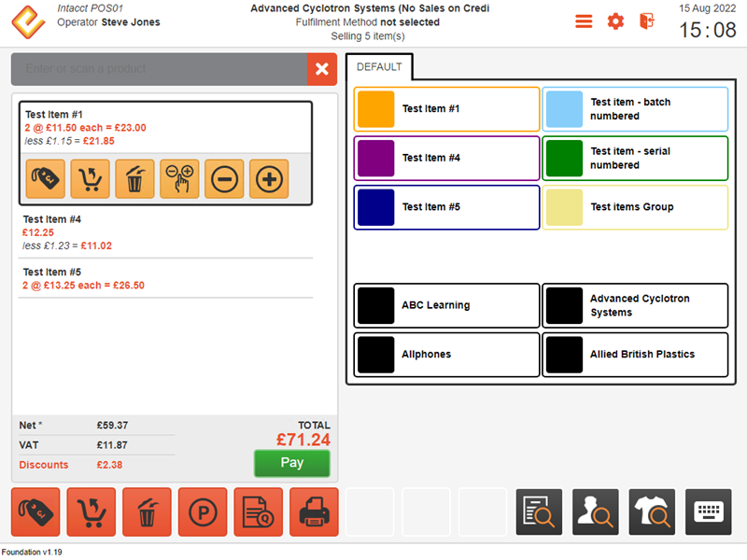Click the minus icon to decrease Test Item #1 quantity
Image resolution: width=747 pixels, height=560 pixels.
coord(224,178)
